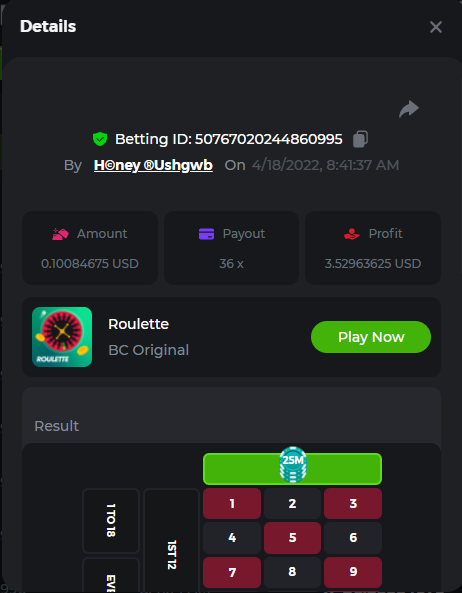
Task: Select red number 1 cell
Action: [x=232, y=503]
